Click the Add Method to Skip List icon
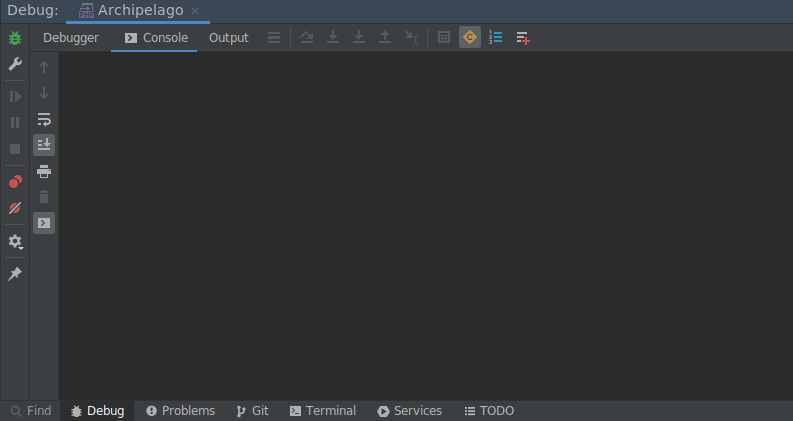Screen dimensions: 793x421 pyautogui.click(x=522, y=38)
